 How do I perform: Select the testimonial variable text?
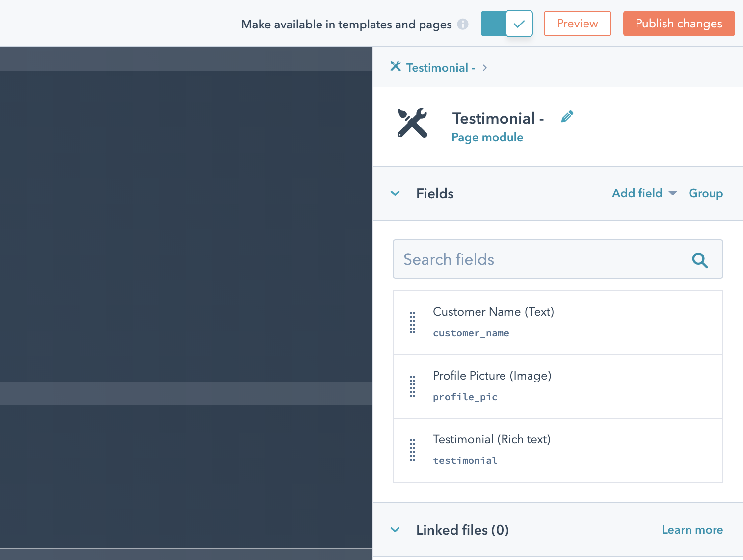point(465,461)
